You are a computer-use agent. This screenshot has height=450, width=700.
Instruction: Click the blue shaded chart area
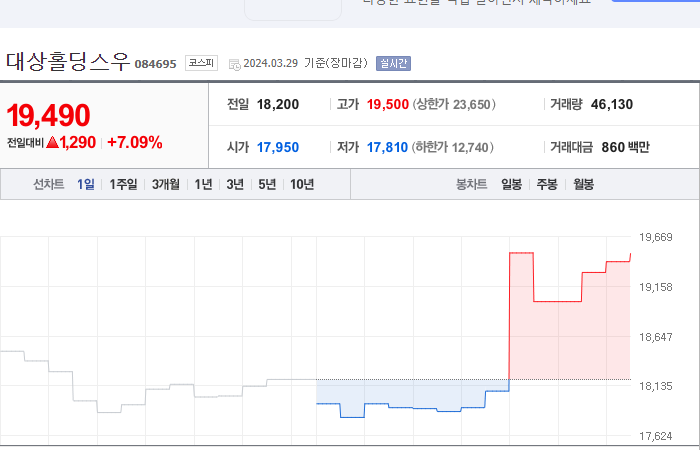[411, 393]
